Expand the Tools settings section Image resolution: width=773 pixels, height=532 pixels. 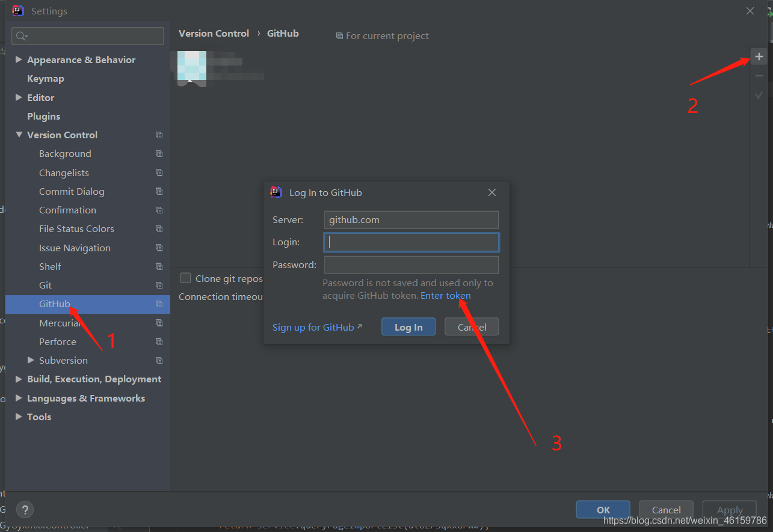[19, 417]
